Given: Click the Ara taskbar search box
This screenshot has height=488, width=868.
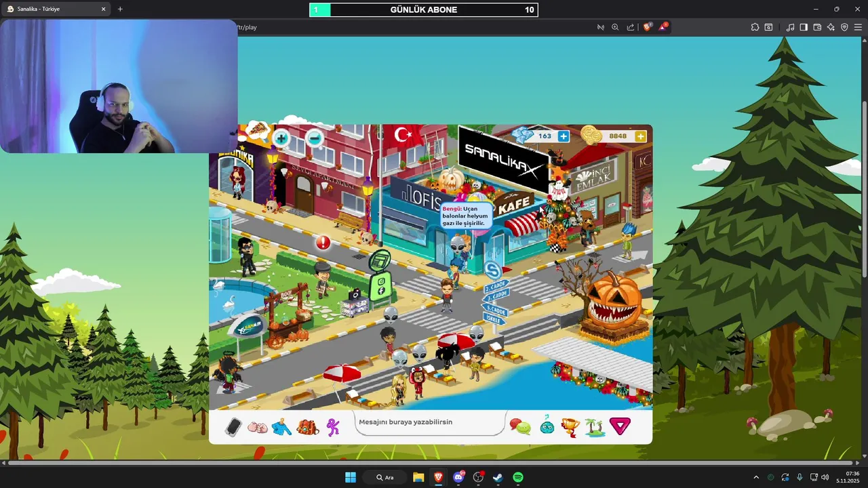Looking at the screenshot, I should (384, 477).
